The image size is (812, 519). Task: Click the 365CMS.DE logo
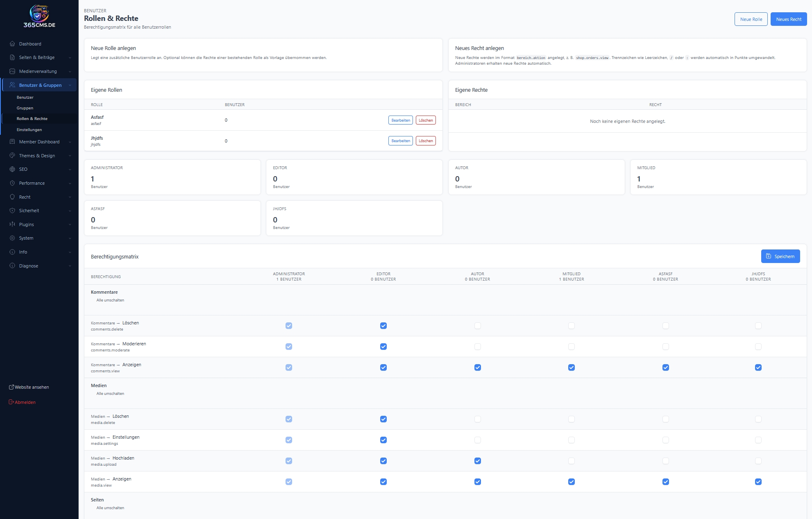click(39, 16)
